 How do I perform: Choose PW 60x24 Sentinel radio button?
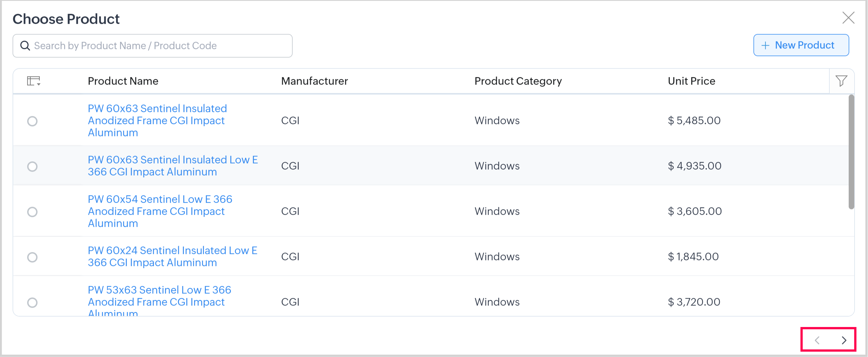pyautogui.click(x=32, y=257)
